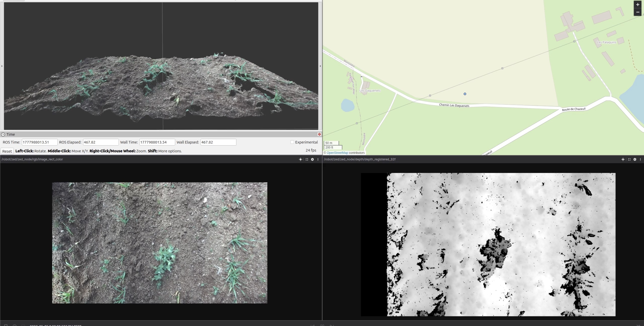Expand the right side panel arrow of 3D view
The image size is (644, 326).
320,66
